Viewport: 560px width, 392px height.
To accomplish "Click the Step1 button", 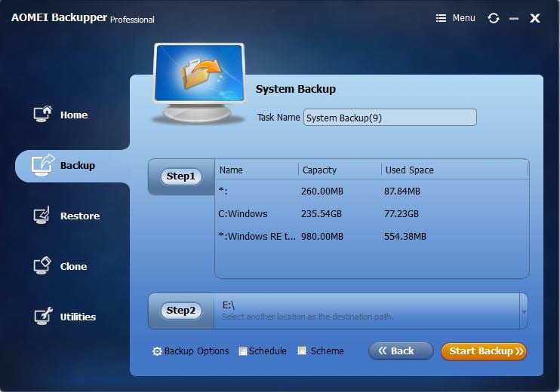I will point(181,176).
